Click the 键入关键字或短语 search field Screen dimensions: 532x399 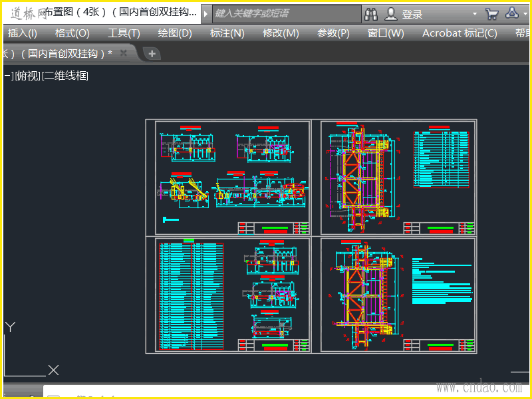[286, 13]
